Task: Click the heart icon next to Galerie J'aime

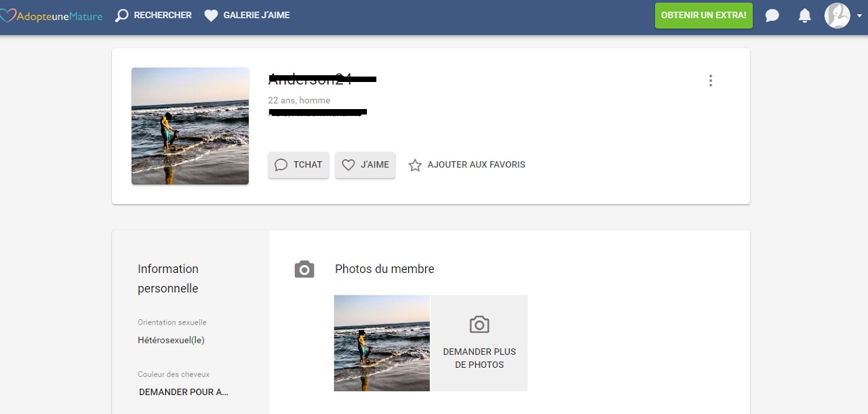Action: (x=210, y=15)
